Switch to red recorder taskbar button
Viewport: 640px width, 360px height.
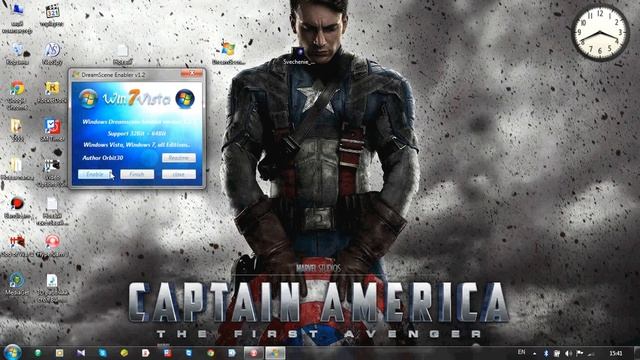[x=253, y=353]
